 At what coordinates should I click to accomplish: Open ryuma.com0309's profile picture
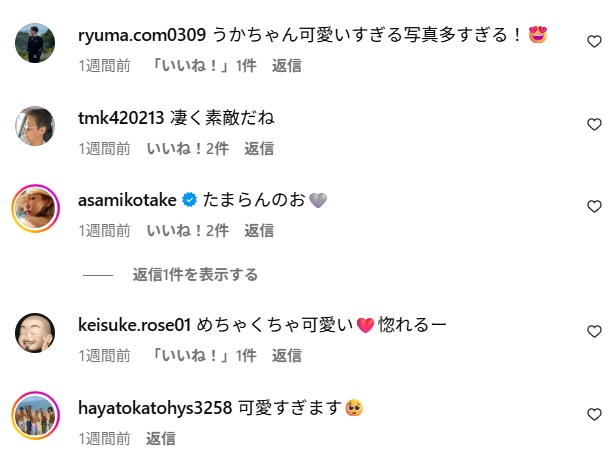(35, 43)
